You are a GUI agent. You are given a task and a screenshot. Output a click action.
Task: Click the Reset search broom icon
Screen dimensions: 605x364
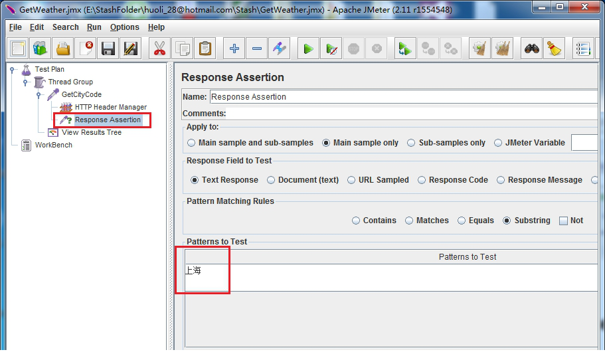pyautogui.click(x=554, y=48)
